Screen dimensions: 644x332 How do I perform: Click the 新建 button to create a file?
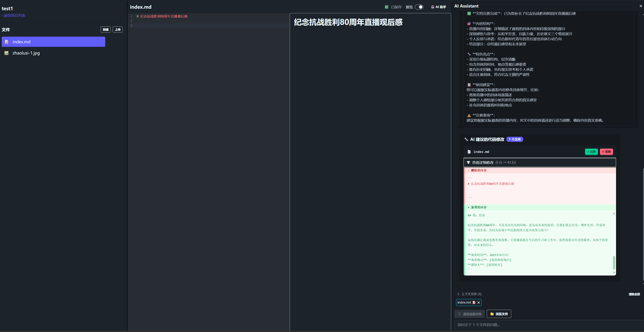[106, 29]
